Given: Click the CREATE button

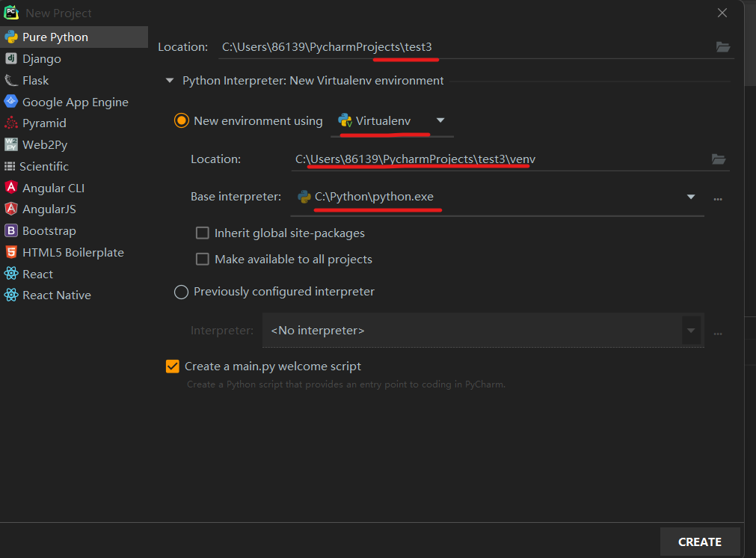Looking at the screenshot, I should tap(700, 542).
